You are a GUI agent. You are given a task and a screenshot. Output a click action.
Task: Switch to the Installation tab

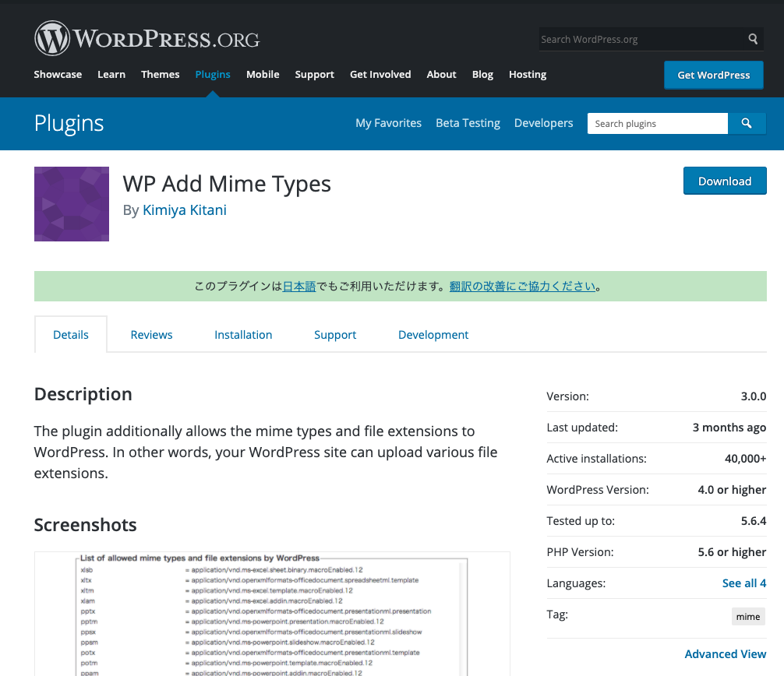243,335
